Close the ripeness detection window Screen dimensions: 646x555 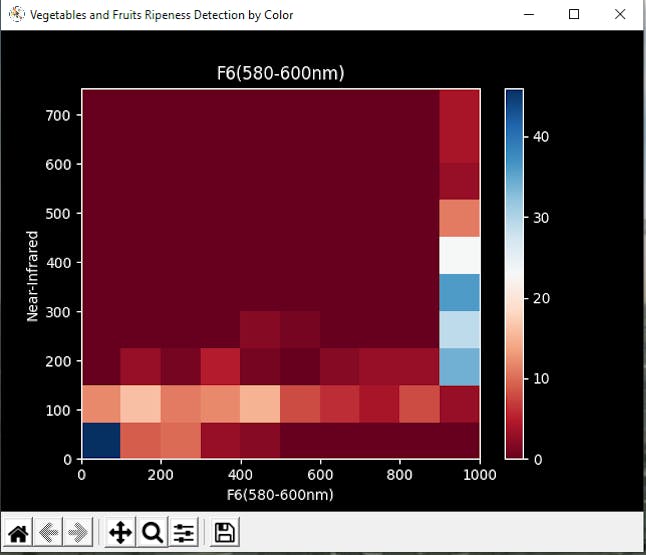[620, 14]
